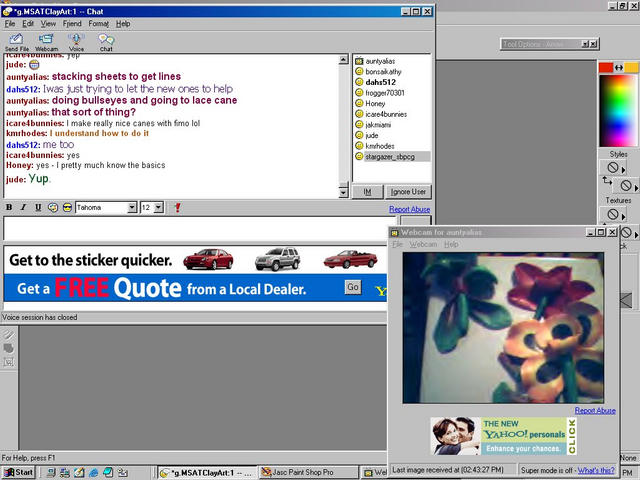This screenshot has height=480, width=640.
Task: Switch to MSATClayArt chat taskbar button
Action: pyautogui.click(x=207, y=473)
